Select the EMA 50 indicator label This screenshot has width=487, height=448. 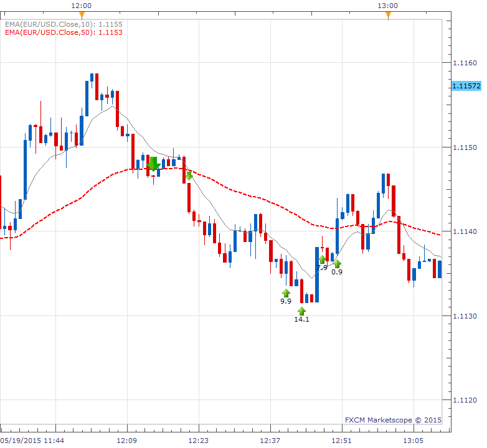[64, 32]
